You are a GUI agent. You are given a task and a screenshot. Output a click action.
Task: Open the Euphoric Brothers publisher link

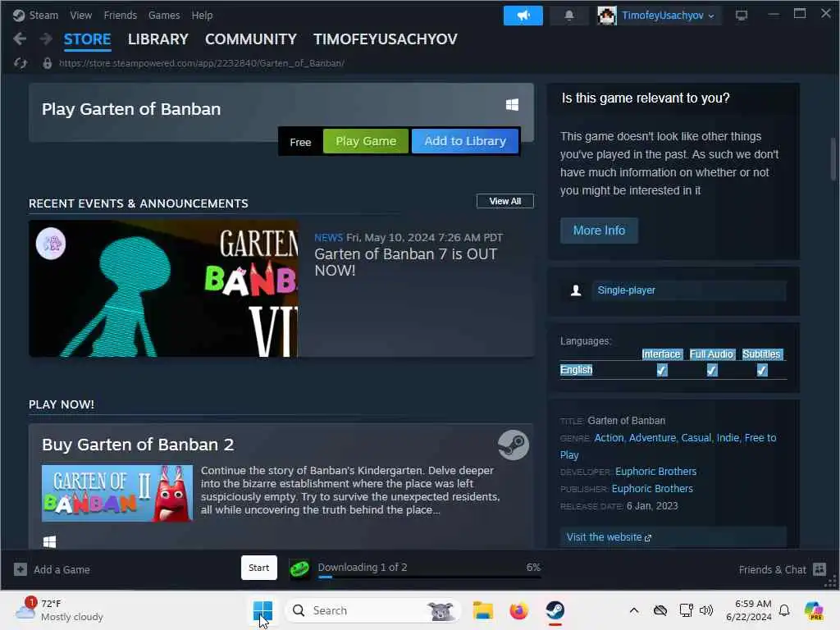652,489
